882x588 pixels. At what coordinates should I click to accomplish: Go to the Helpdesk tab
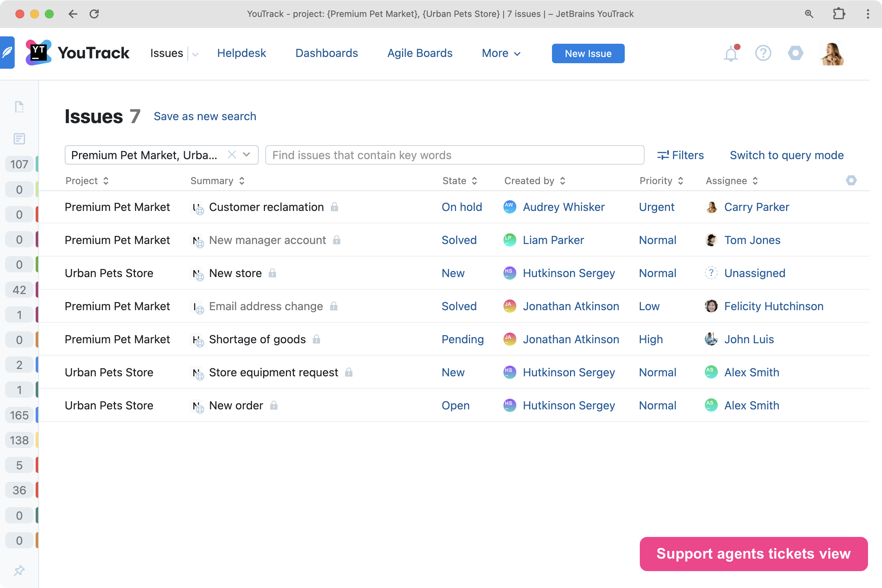point(241,53)
